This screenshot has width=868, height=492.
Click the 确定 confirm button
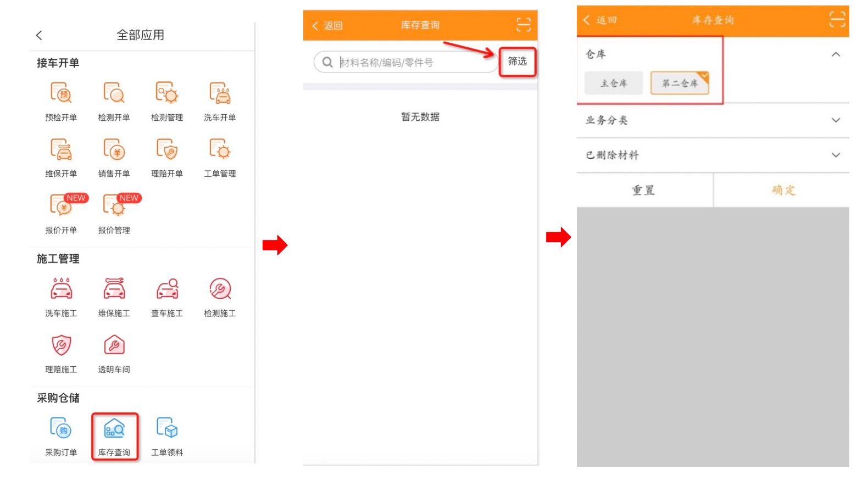point(782,190)
